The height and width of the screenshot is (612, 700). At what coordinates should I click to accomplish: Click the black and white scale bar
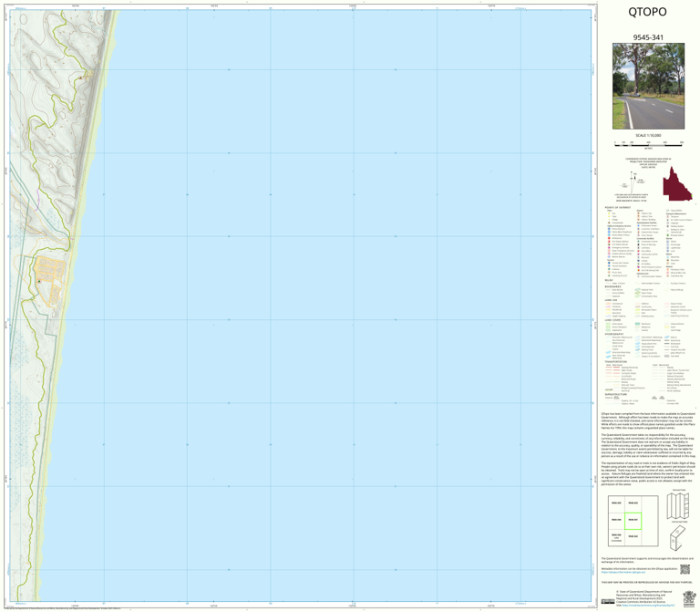648,143
